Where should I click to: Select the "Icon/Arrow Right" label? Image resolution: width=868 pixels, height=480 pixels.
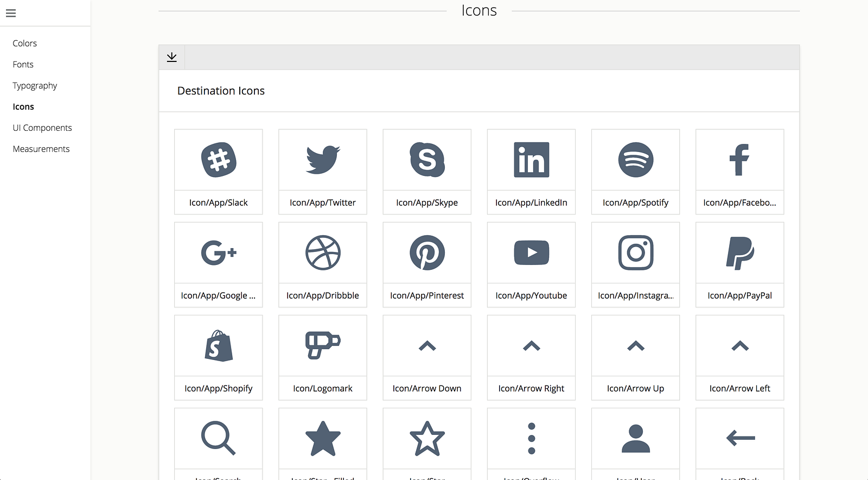(x=531, y=388)
